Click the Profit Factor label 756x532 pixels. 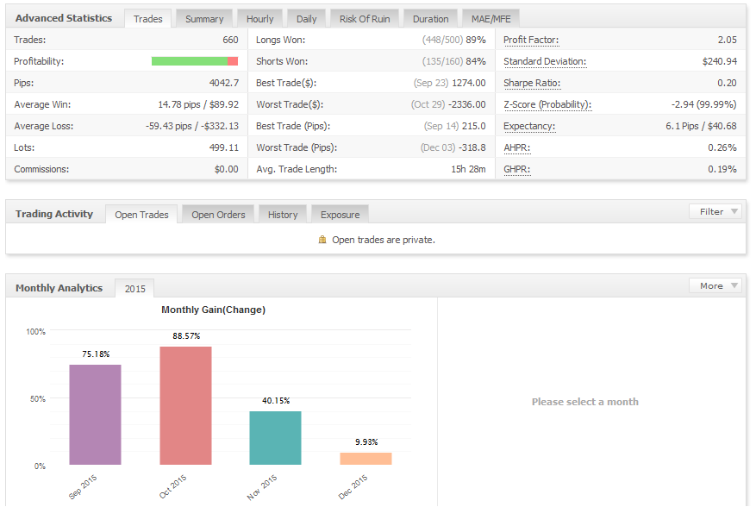(531, 40)
